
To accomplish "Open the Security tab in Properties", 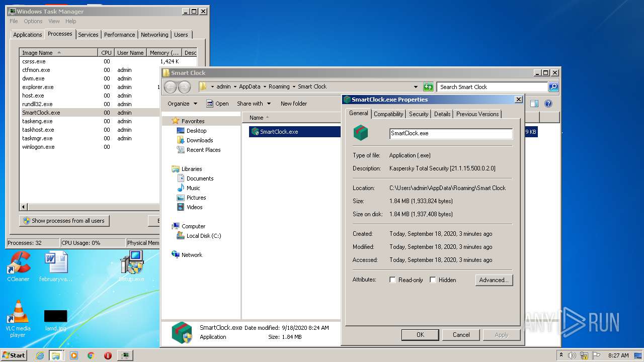I will [x=419, y=114].
